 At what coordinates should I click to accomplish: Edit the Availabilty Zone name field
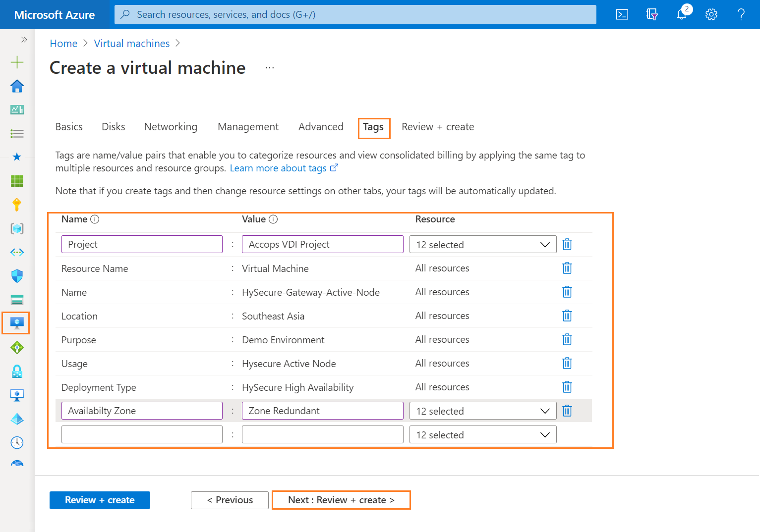point(142,411)
